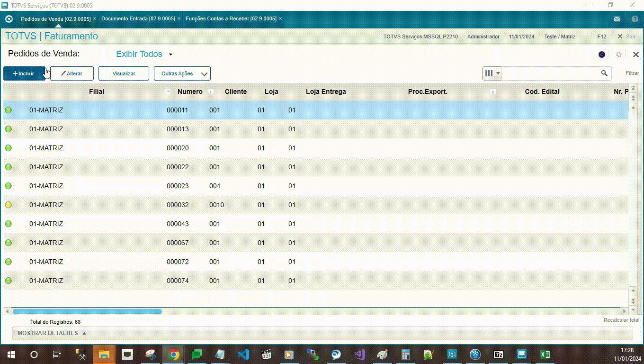The height and width of the screenshot is (364, 644).
Task: Select cliente 004 cell
Action: pos(215,186)
